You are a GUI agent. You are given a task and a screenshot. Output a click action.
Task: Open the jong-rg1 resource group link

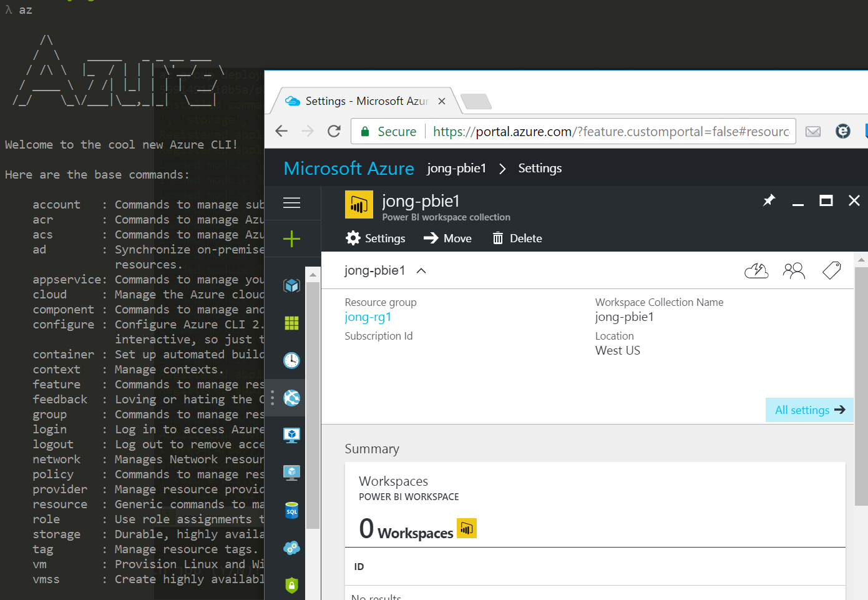point(368,317)
